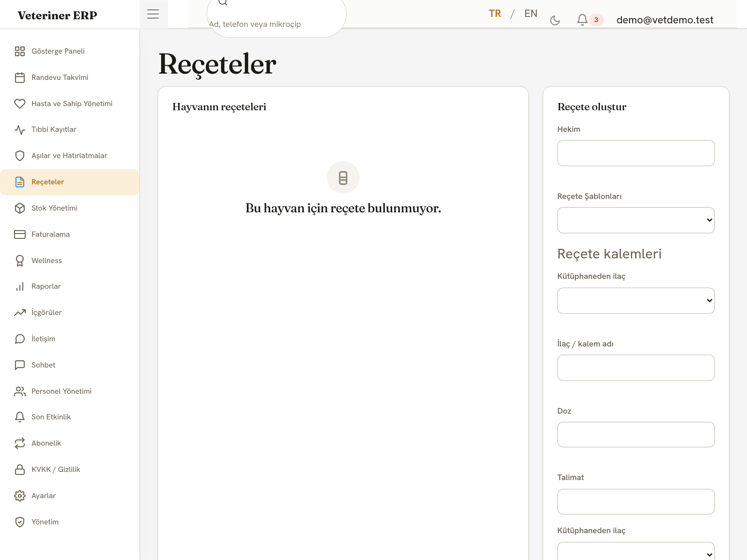Screen dimensions: 747x560
Task: Click the red notification badge showing 3
Action: click(x=596, y=20)
